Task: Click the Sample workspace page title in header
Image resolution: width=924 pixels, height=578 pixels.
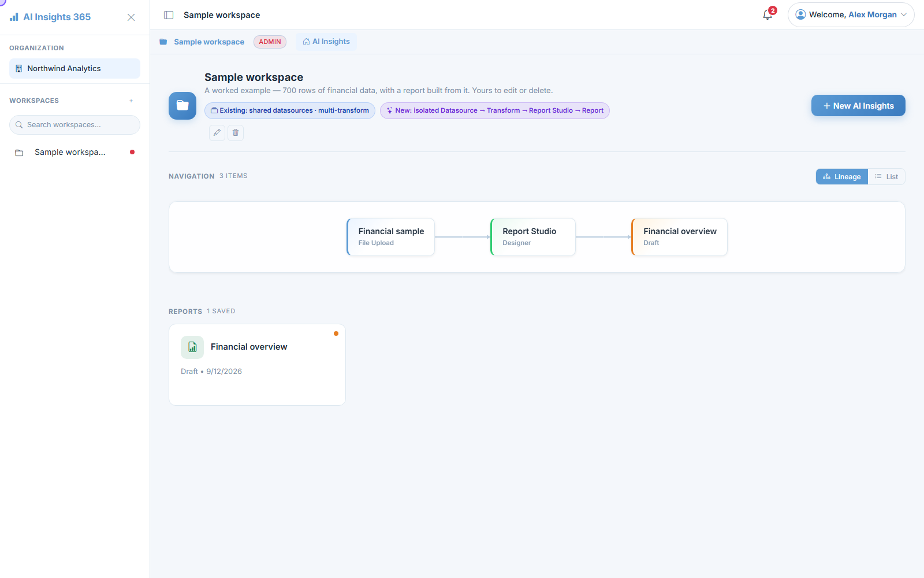Action: [x=222, y=15]
